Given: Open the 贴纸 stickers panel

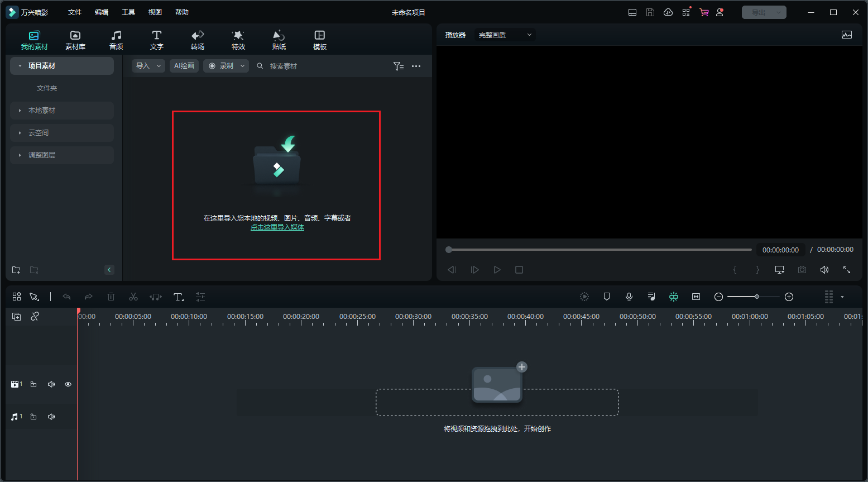Looking at the screenshot, I should click(279, 40).
